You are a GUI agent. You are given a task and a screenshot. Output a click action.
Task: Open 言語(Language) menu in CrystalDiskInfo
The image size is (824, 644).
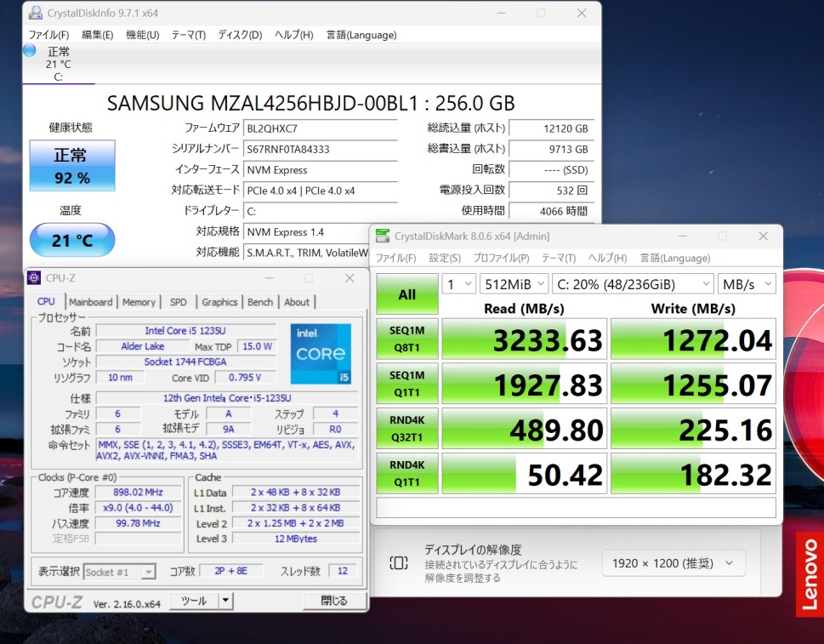click(361, 35)
